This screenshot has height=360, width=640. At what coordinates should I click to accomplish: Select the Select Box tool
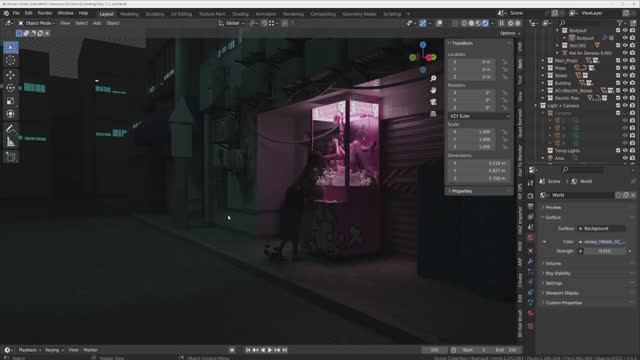pos(11,48)
